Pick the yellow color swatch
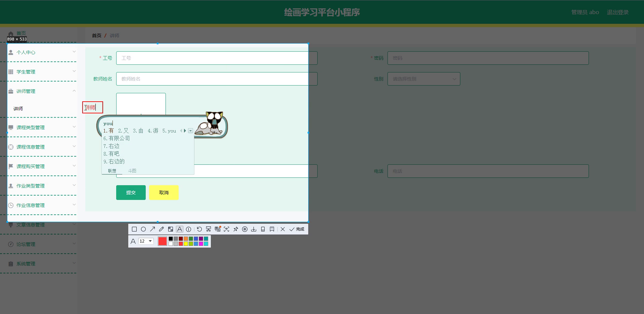This screenshot has height=314, width=644. [x=186, y=244]
